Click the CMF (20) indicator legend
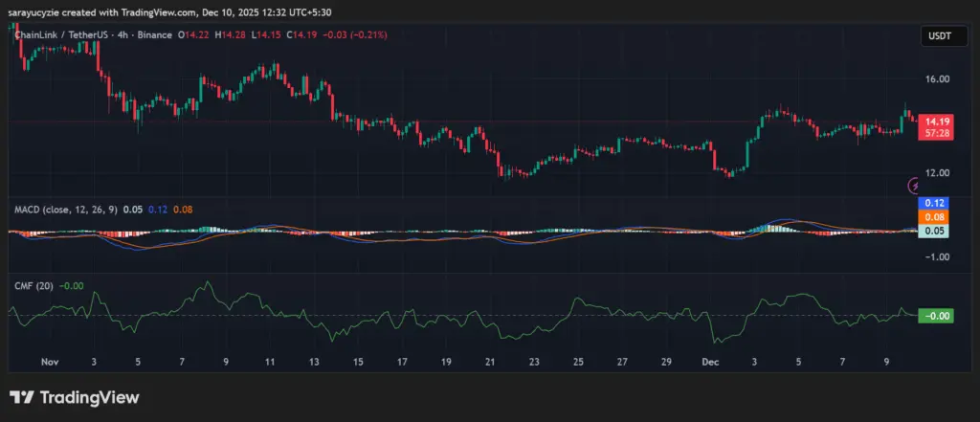 click(x=33, y=286)
